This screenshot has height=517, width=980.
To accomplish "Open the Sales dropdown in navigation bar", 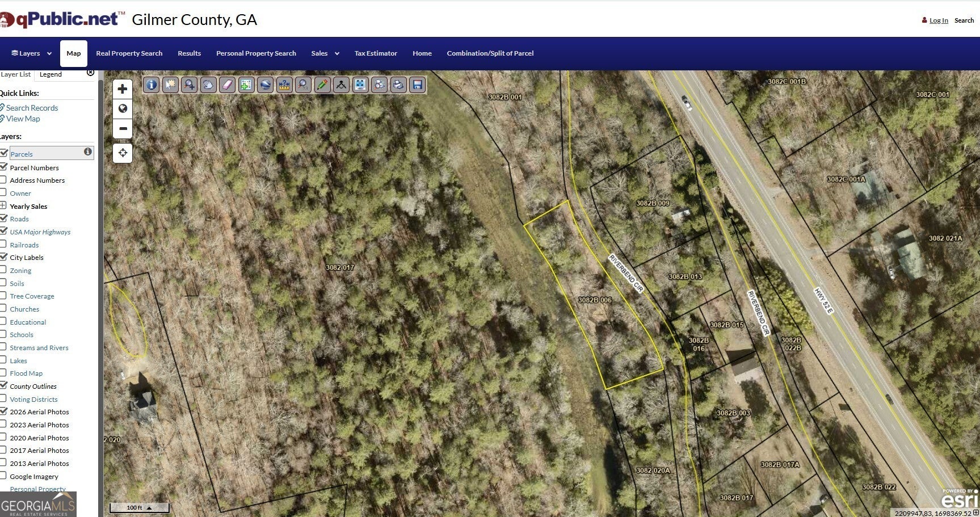I will (x=325, y=53).
